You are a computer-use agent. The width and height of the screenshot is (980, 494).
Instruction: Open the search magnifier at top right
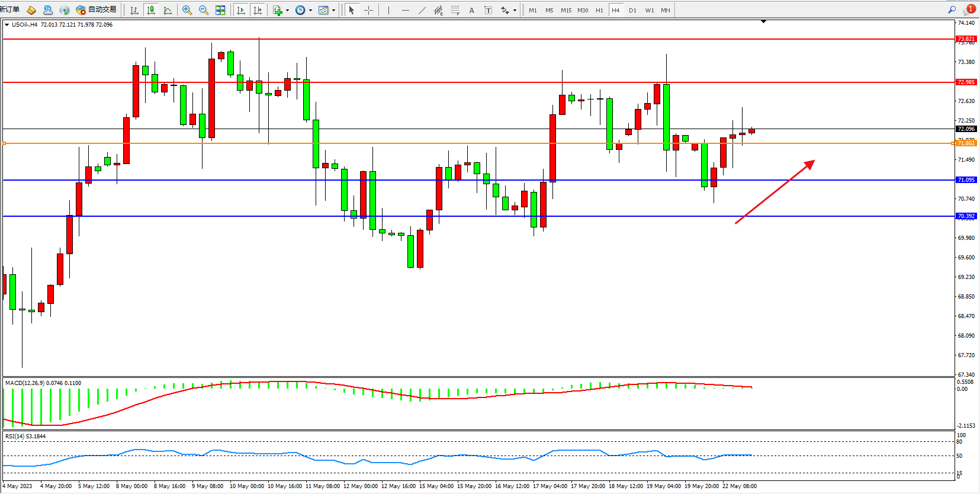click(952, 9)
